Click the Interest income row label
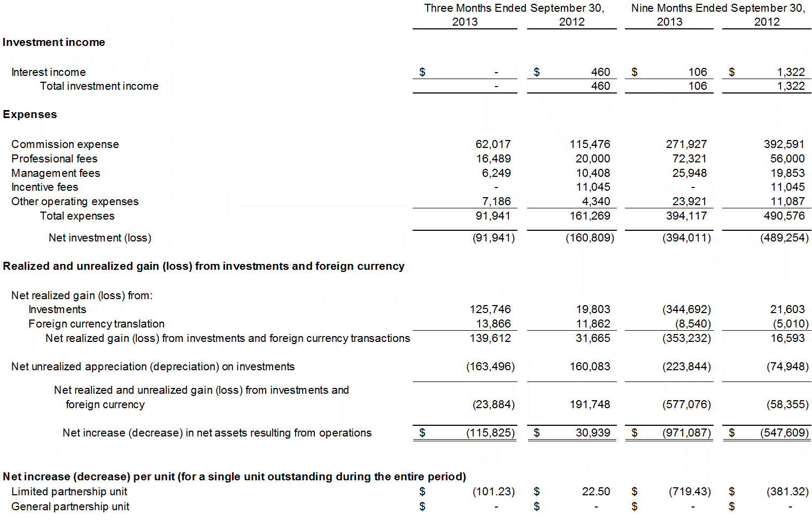Viewport: 812px width, 530px height. pyautogui.click(x=49, y=72)
